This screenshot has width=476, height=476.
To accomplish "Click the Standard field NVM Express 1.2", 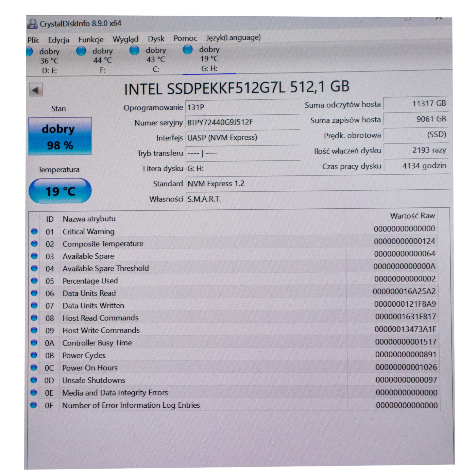I will tap(317, 183).
